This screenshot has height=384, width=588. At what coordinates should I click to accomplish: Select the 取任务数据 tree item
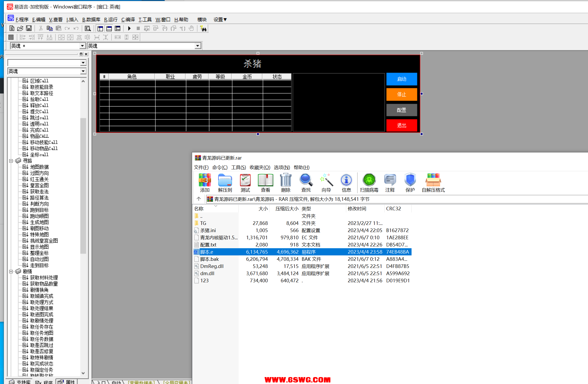[42, 339]
